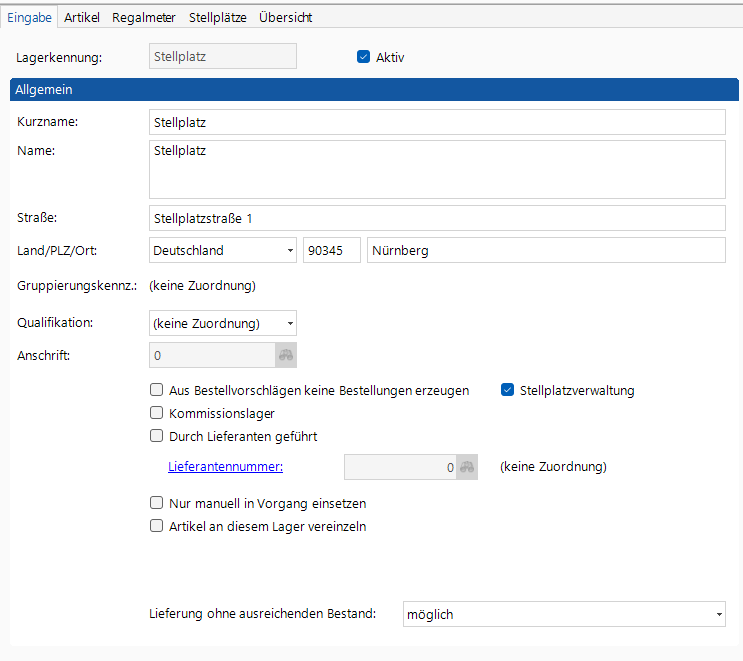Check the Kommissionslager checkbox
Viewport: 743px width, 661px height.
click(x=156, y=413)
